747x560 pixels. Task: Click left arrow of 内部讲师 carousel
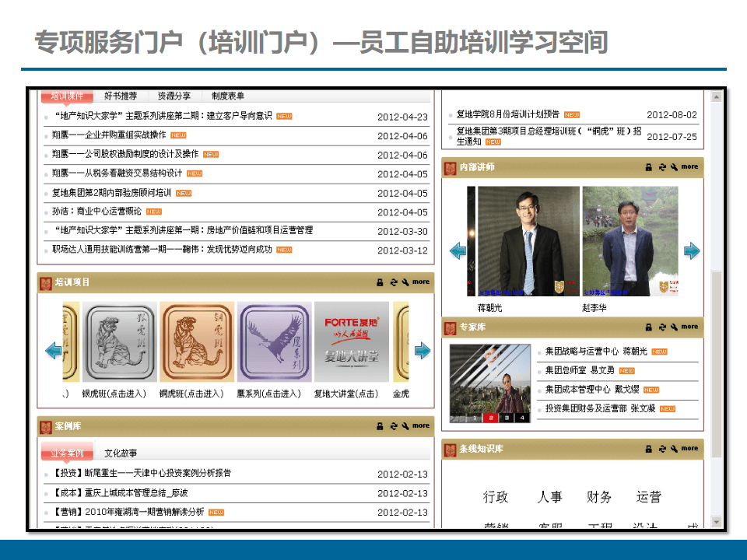coord(458,250)
